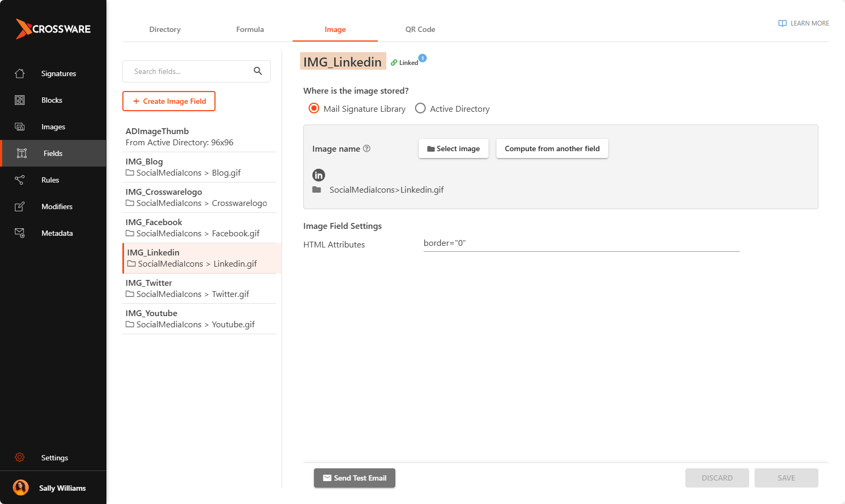
Task: Open the QR Code tab
Action: 420,29
